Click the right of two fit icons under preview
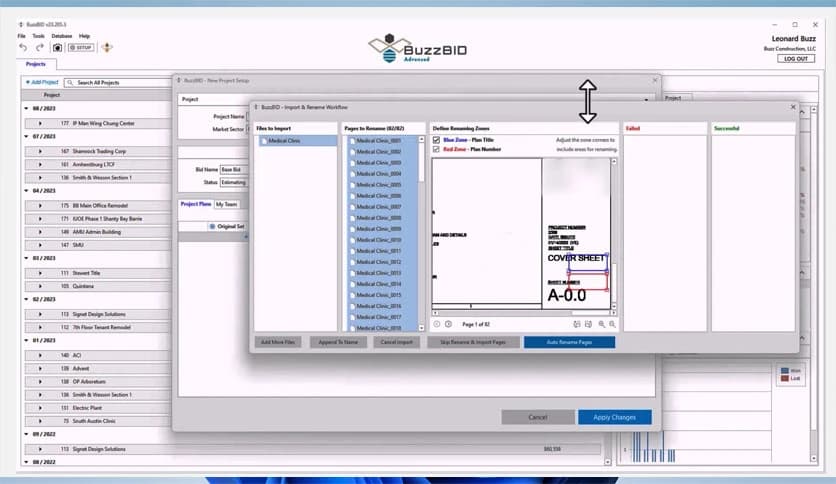The height and width of the screenshot is (484, 836). (588, 324)
